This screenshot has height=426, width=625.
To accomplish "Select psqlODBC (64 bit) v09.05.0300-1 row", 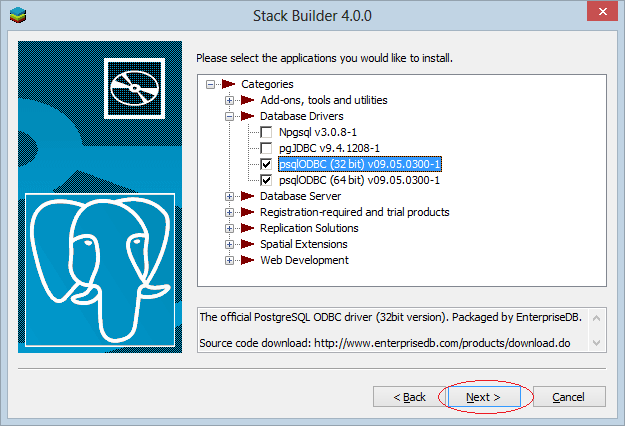I will pyautogui.click(x=359, y=180).
